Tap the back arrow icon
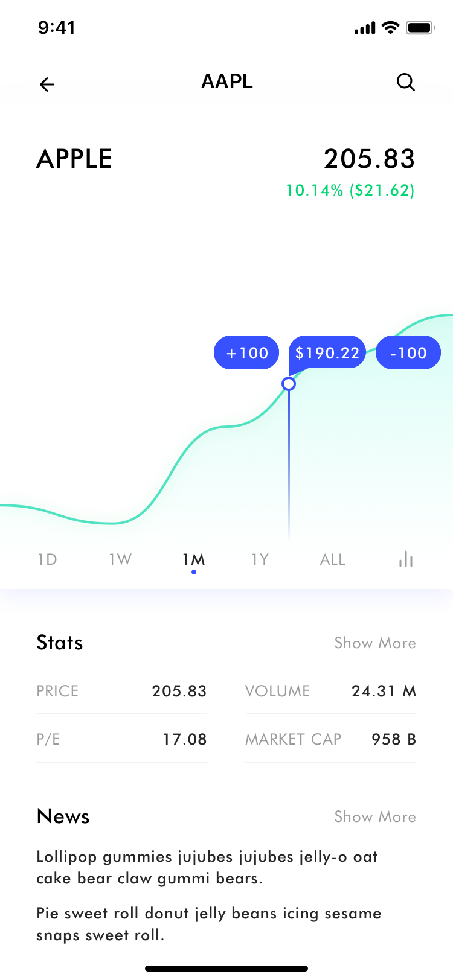The image size is (453, 980). (x=47, y=84)
